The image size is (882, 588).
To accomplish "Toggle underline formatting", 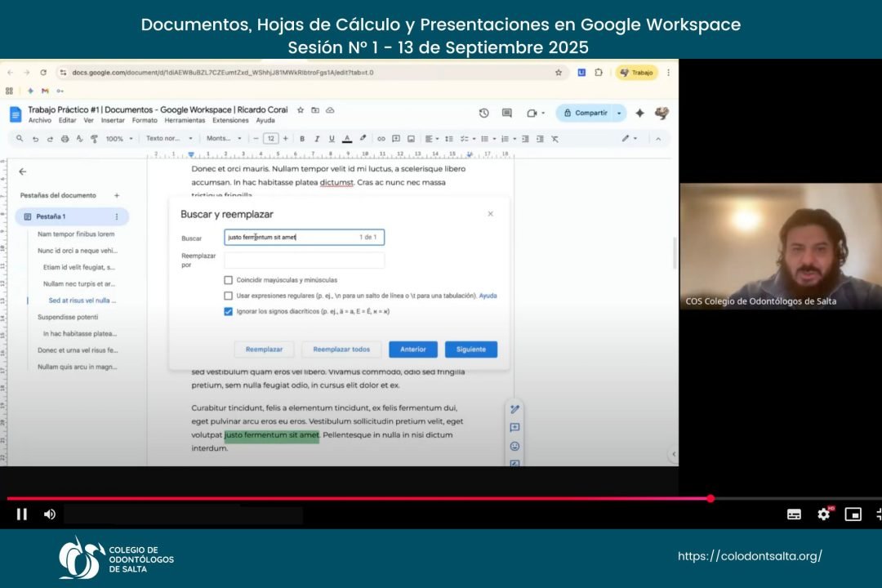I will tap(332, 138).
